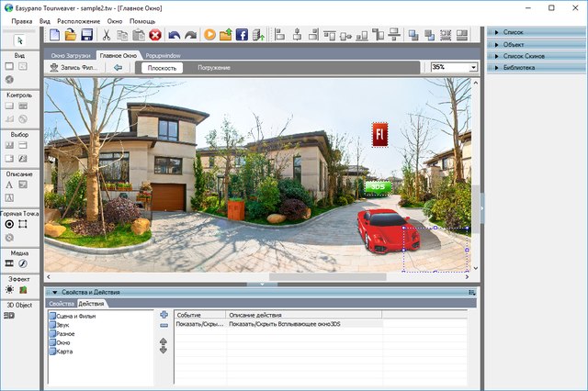Move action down with down arrow
The image size is (588, 391).
pos(164,351)
